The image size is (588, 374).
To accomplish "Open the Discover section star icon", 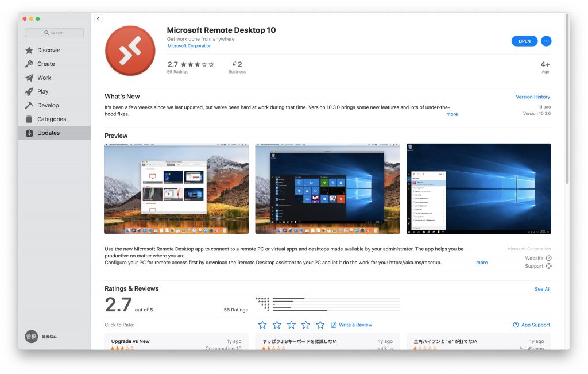I will [29, 50].
